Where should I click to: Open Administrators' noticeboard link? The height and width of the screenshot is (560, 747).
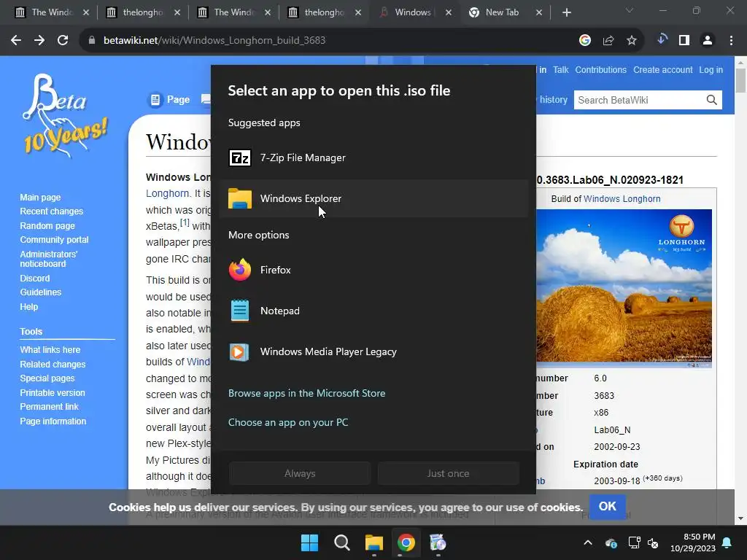point(49,259)
